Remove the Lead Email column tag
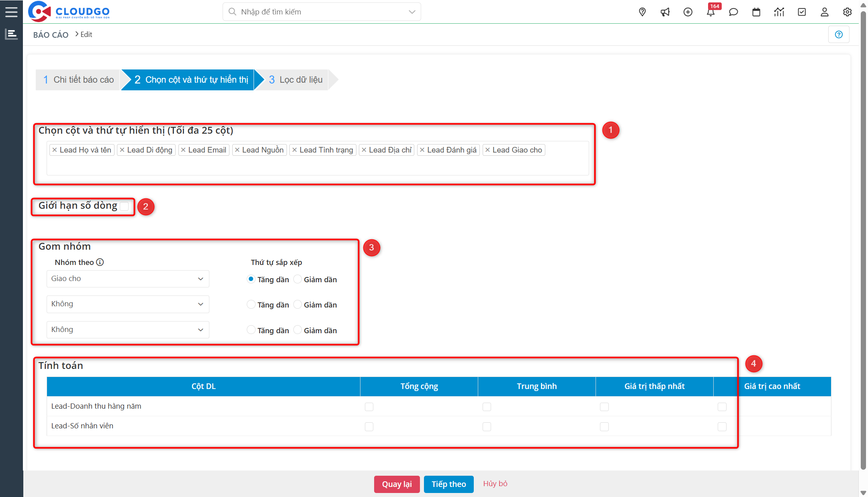The width and height of the screenshot is (868, 497). [183, 150]
